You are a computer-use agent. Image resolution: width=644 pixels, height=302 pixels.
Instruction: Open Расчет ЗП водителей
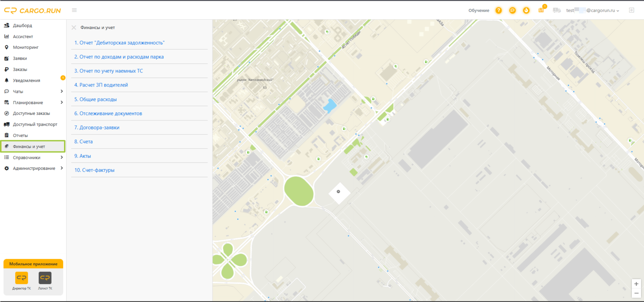click(101, 85)
